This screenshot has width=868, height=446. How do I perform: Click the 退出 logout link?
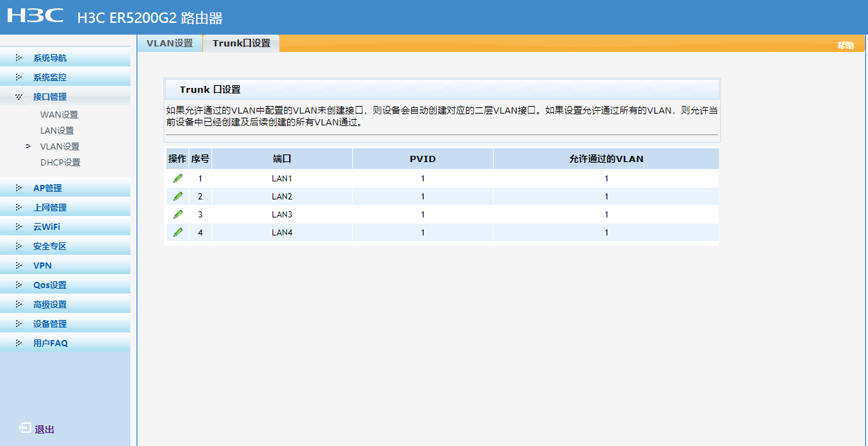tap(44, 429)
